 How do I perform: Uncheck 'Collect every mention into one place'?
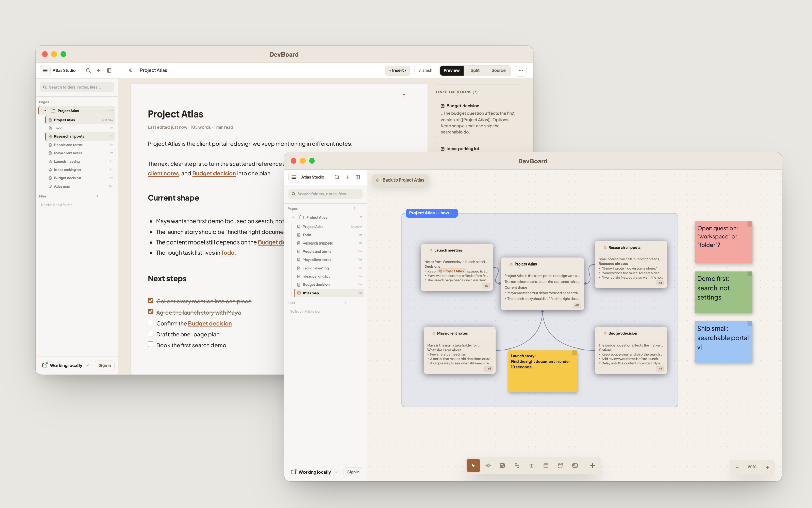[151, 301]
